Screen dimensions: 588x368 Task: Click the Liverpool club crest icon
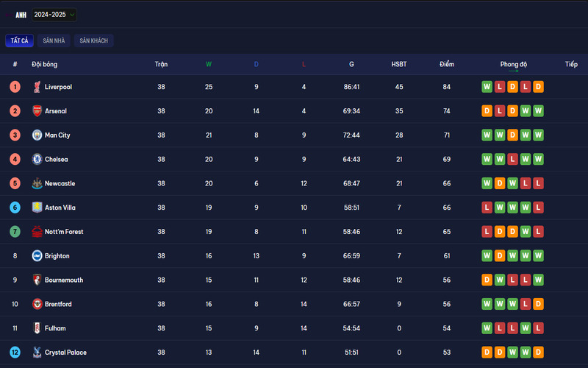pyautogui.click(x=37, y=87)
